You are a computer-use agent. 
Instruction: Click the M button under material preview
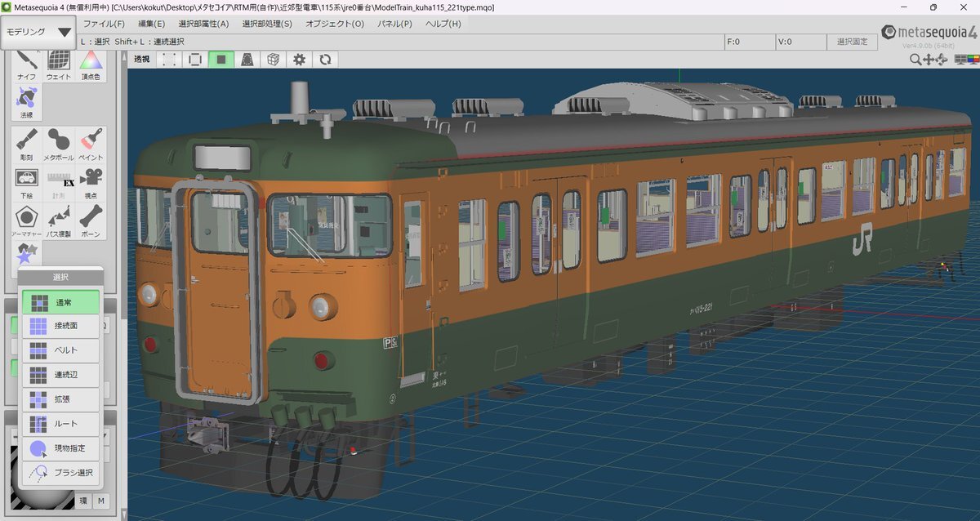(101, 501)
